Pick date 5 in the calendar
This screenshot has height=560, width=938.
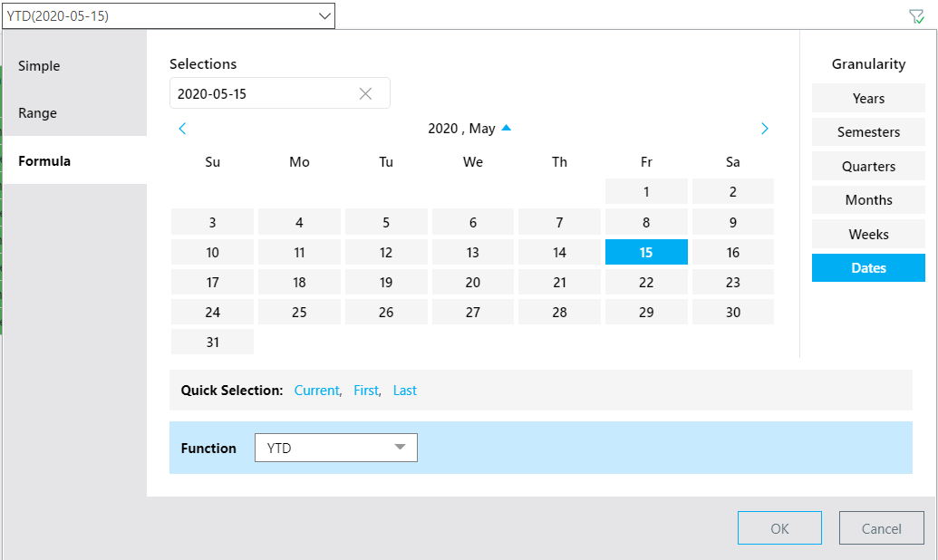pyautogui.click(x=386, y=222)
